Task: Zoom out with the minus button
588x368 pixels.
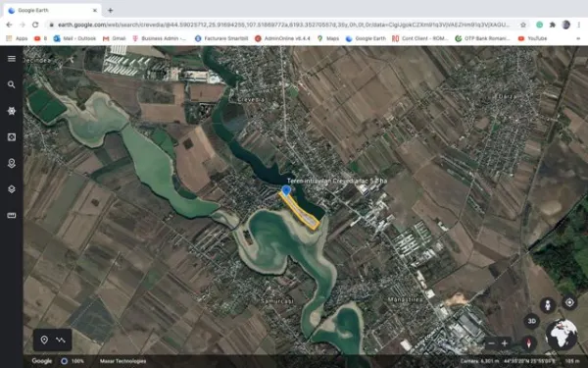Action: [491, 343]
